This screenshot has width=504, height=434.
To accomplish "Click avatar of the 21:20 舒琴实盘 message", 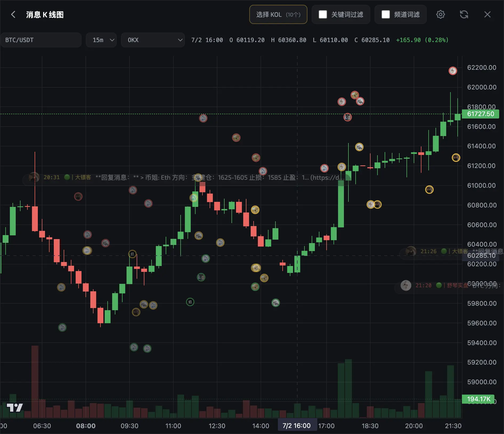I will click(406, 285).
